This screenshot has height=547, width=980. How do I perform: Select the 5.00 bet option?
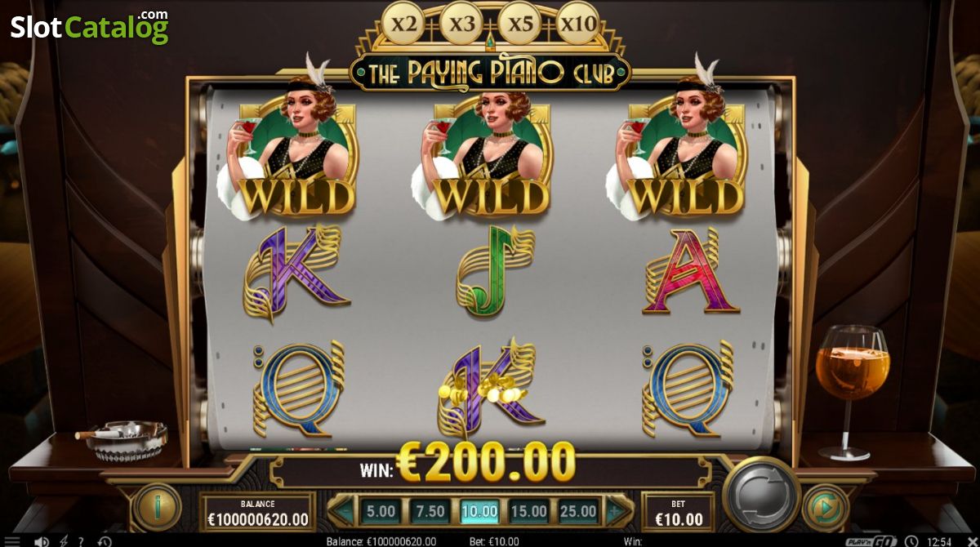pos(381,512)
